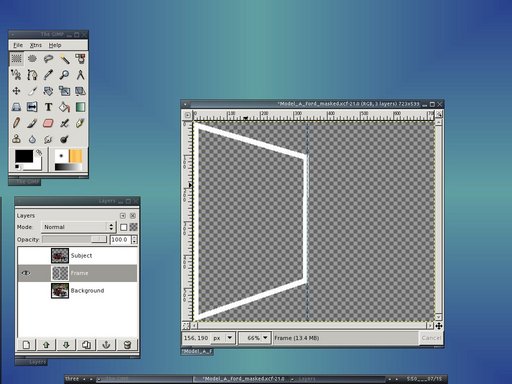The image size is (512, 384).
Task: Select the Shear tool
Action: tap(80, 91)
